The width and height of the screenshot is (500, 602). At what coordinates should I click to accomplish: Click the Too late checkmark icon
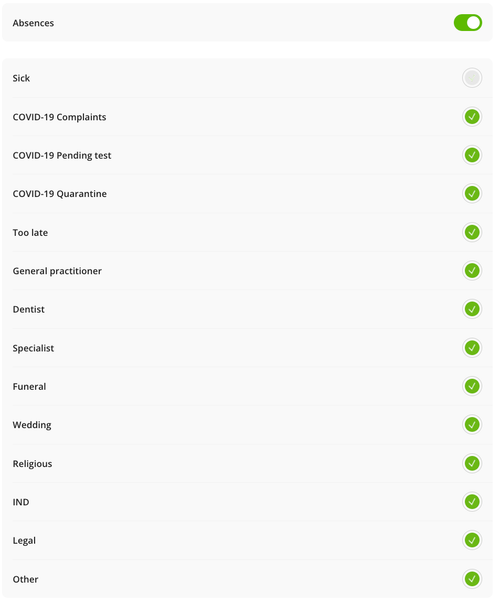click(472, 232)
